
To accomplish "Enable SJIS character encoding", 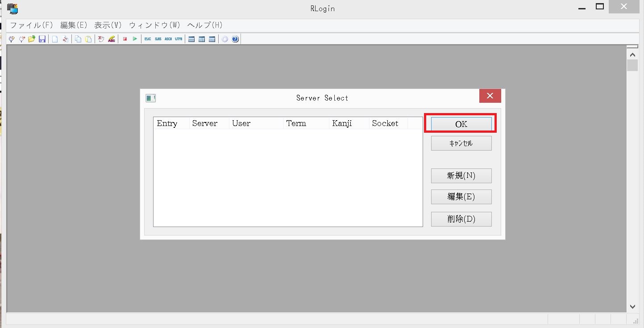I will [158, 39].
